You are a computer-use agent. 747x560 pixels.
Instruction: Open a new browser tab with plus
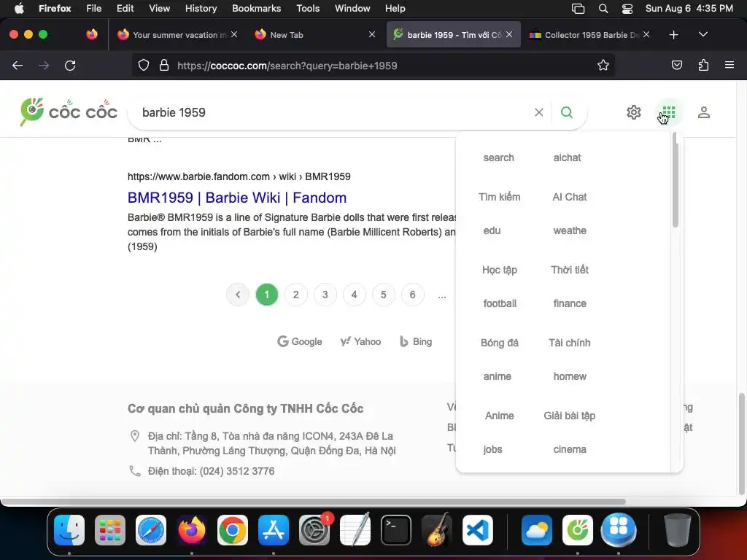[673, 35]
